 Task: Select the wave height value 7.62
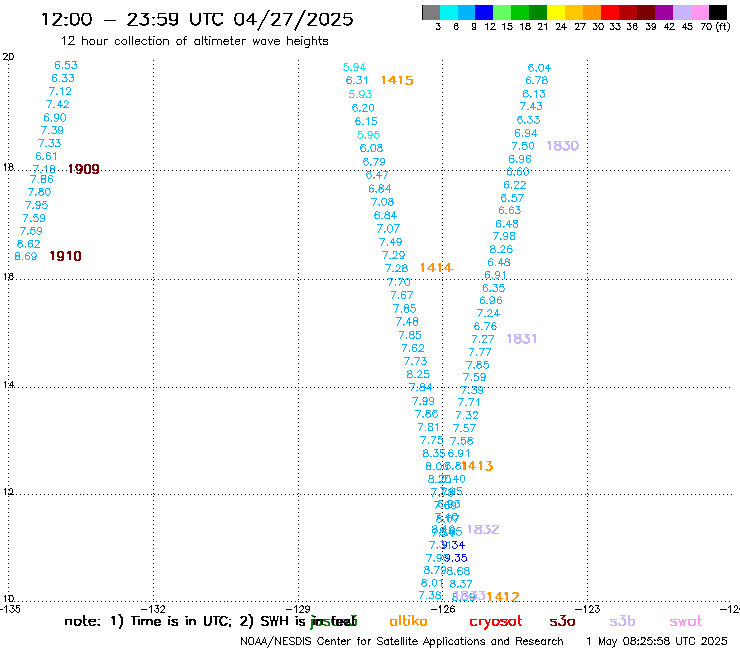tap(413, 348)
